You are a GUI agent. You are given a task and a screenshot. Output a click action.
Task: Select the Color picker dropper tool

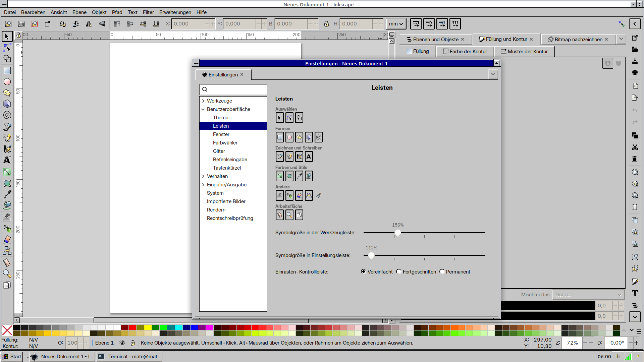point(7,194)
